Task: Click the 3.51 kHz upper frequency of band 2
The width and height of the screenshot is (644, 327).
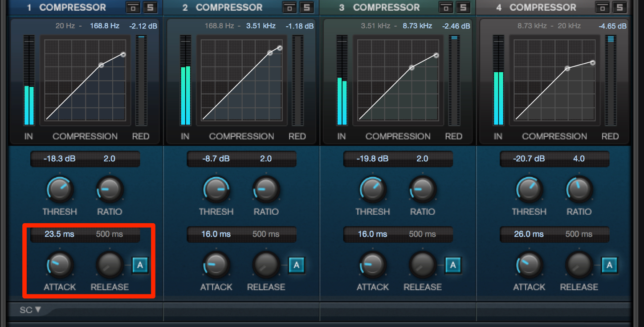Action: (261, 26)
